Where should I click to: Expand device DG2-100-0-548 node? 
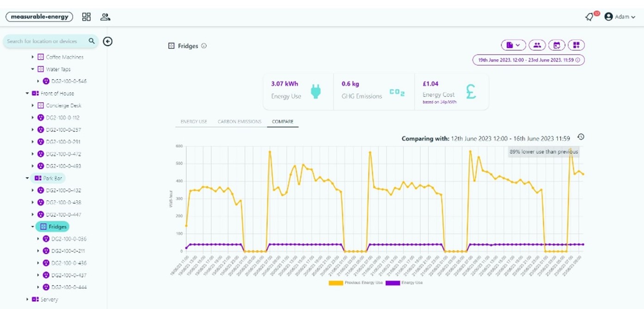(x=38, y=81)
